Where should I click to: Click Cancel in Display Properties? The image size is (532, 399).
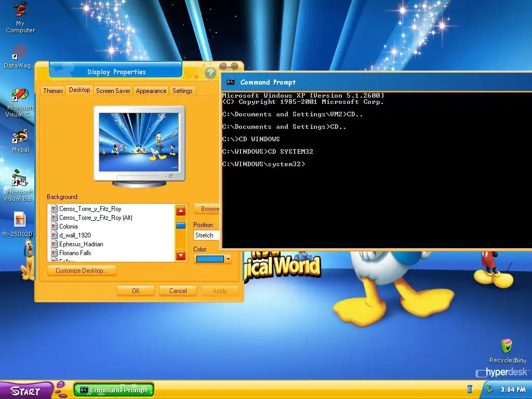178,291
